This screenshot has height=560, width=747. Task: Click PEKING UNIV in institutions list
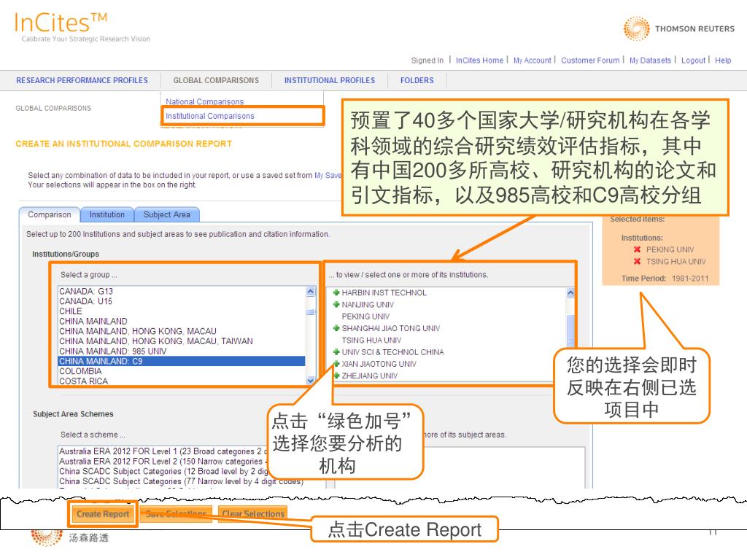365,316
